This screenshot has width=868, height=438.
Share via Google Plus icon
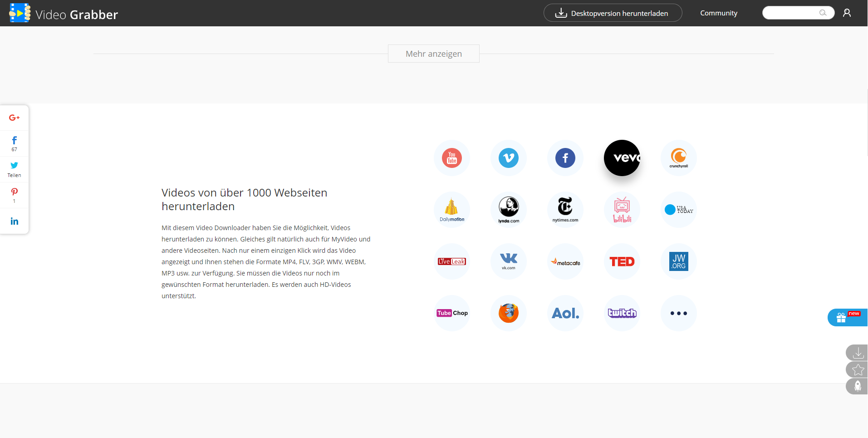[15, 118]
